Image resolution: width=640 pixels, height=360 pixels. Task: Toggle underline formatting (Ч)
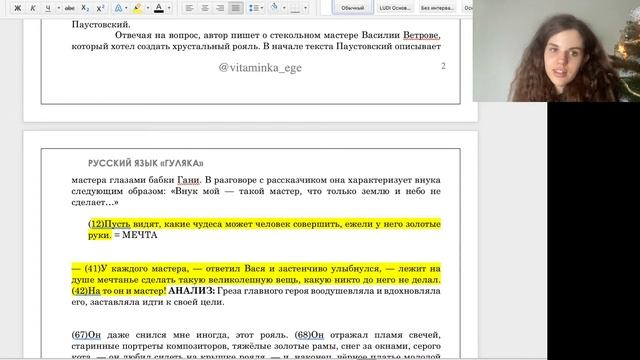48,8
